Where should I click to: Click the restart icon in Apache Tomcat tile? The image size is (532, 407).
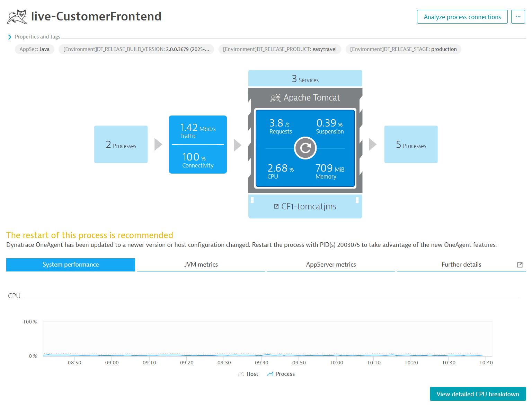305,148
